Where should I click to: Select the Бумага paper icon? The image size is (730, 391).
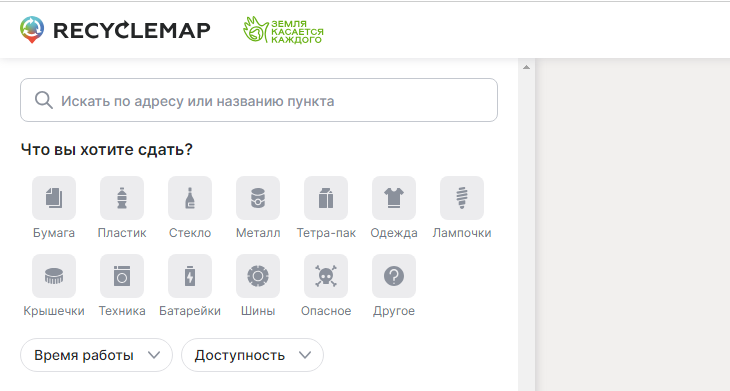pos(54,198)
